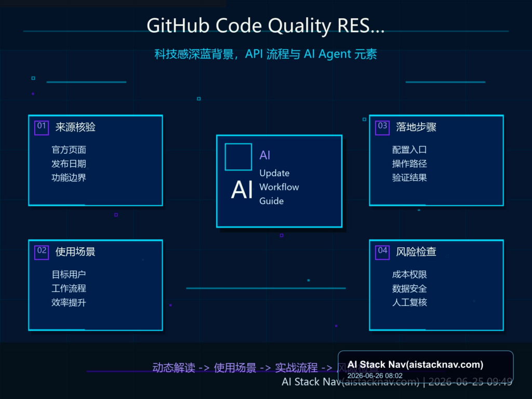Click the 数据安全 line

[x=409, y=288]
